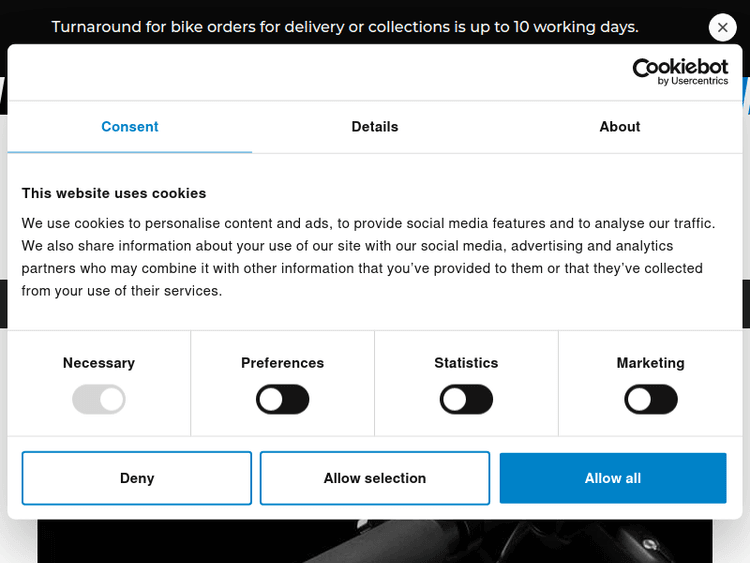Screen dimensions: 750x563
Task: Toggle the Necessary cookies switch
Action: tap(99, 400)
